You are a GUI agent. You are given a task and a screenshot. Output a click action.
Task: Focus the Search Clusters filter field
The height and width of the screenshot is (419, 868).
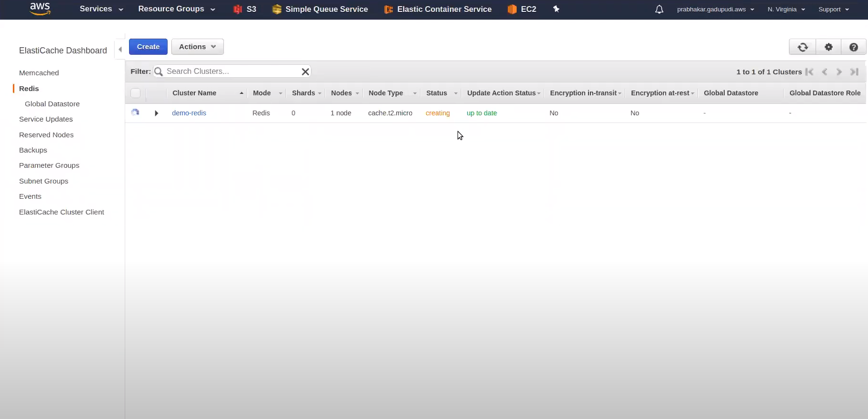232,72
